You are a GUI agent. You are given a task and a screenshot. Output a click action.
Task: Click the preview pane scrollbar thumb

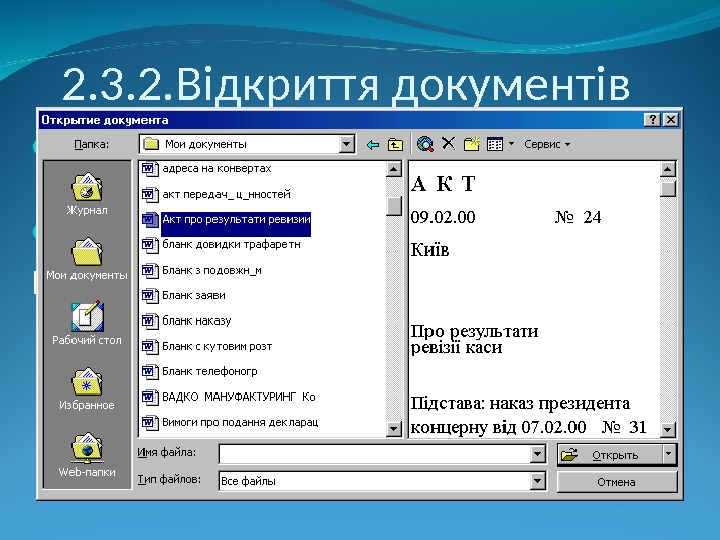pos(668,189)
